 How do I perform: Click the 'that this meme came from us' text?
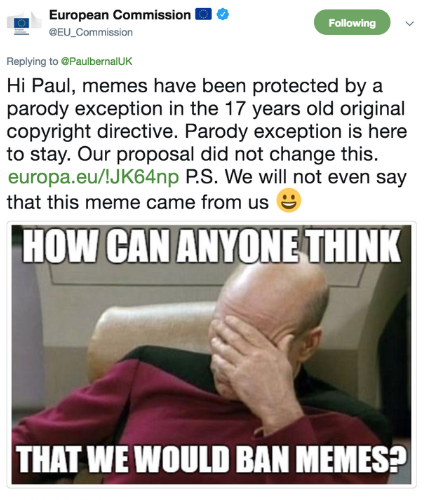click(138, 202)
